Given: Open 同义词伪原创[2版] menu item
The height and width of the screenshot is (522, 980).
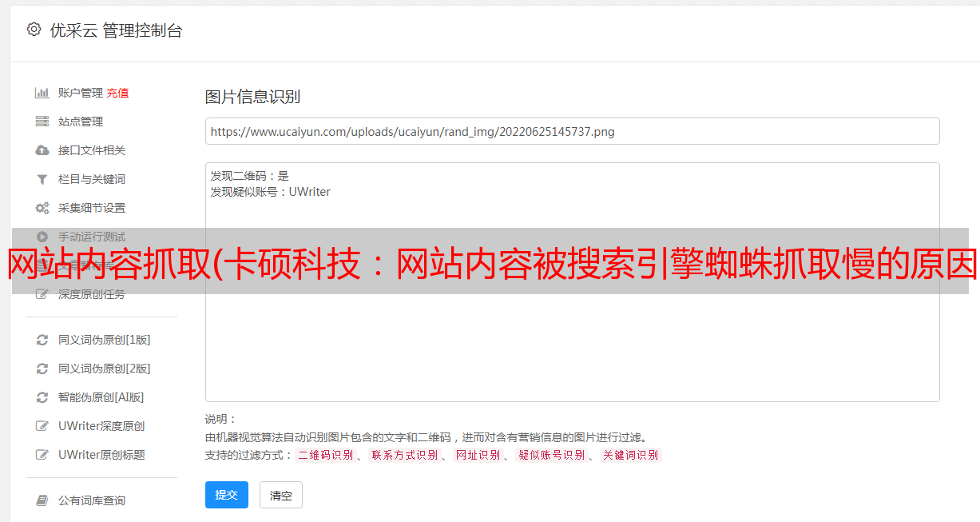Looking at the screenshot, I should click(104, 369).
